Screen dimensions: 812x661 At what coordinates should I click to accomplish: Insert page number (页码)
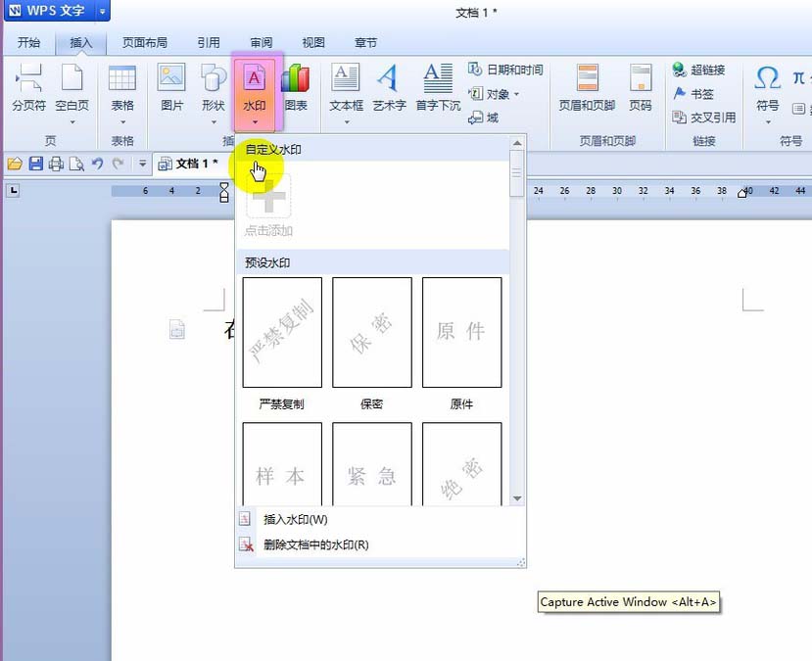click(641, 87)
